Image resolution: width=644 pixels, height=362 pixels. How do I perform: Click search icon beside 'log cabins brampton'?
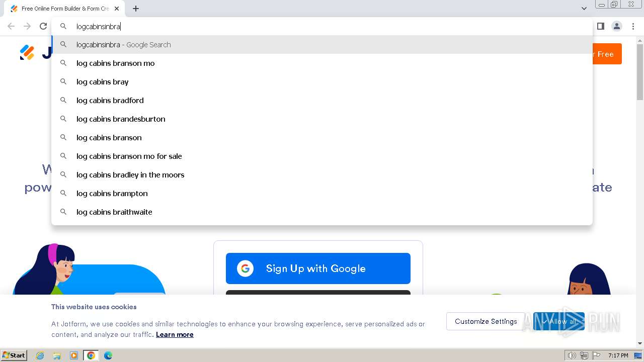pos(63,193)
